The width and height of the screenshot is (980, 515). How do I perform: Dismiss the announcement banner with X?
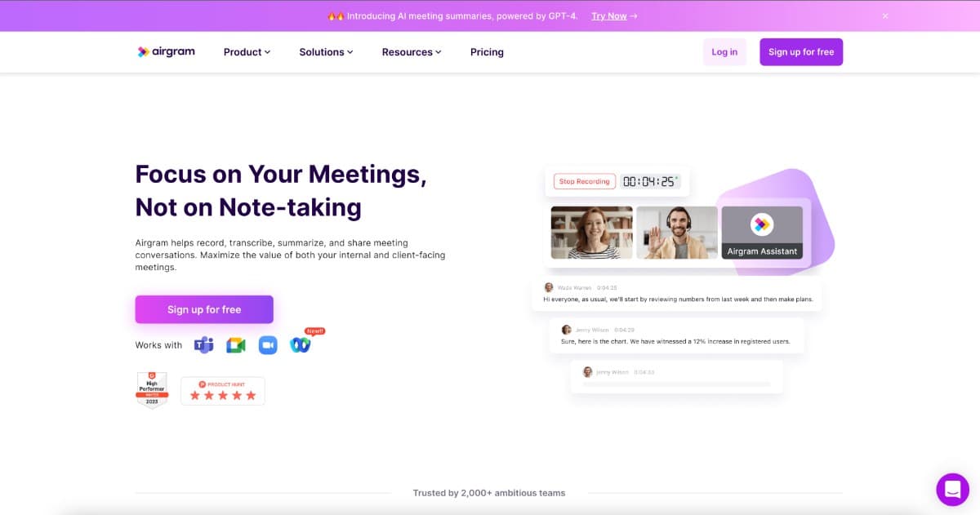click(x=885, y=16)
